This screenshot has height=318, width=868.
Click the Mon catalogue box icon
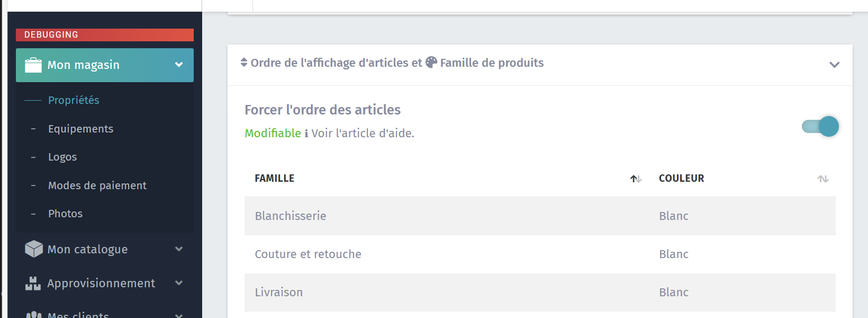[x=34, y=249]
